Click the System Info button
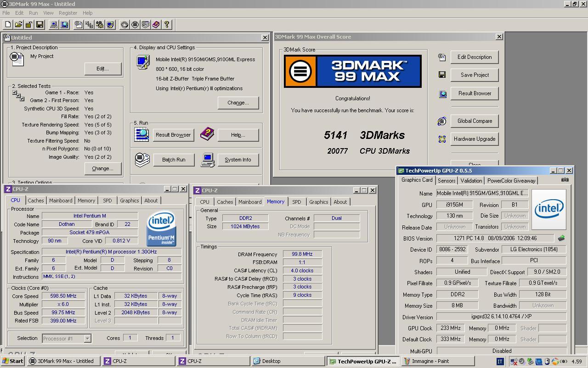The height and width of the screenshot is (368, 588). [x=237, y=160]
